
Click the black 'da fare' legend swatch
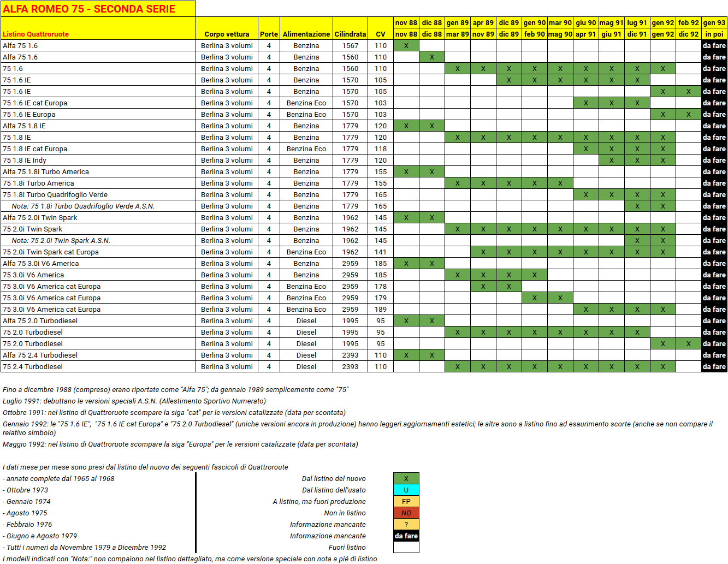click(x=406, y=536)
